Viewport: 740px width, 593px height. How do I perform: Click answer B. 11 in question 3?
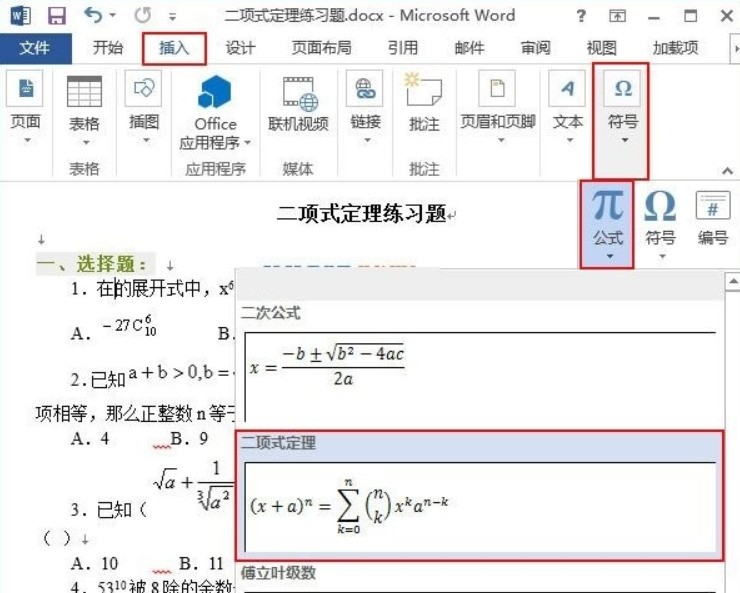[x=201, y=563]
